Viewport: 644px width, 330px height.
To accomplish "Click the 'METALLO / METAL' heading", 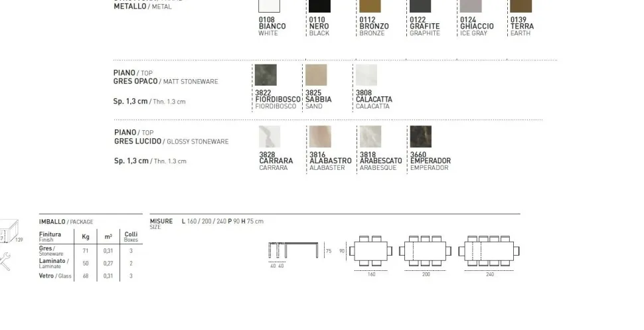I will pos(143,7).
